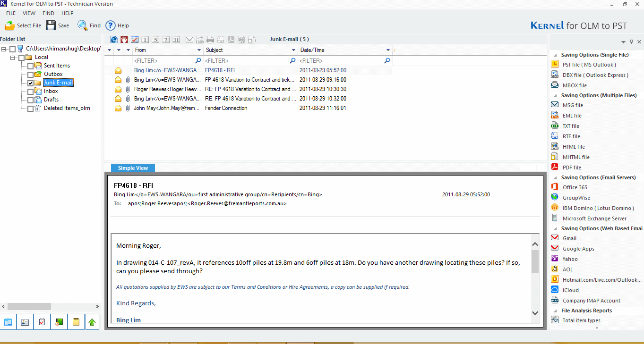
Task: Tick the Local folder checkbox
Action: pos(21,58)
